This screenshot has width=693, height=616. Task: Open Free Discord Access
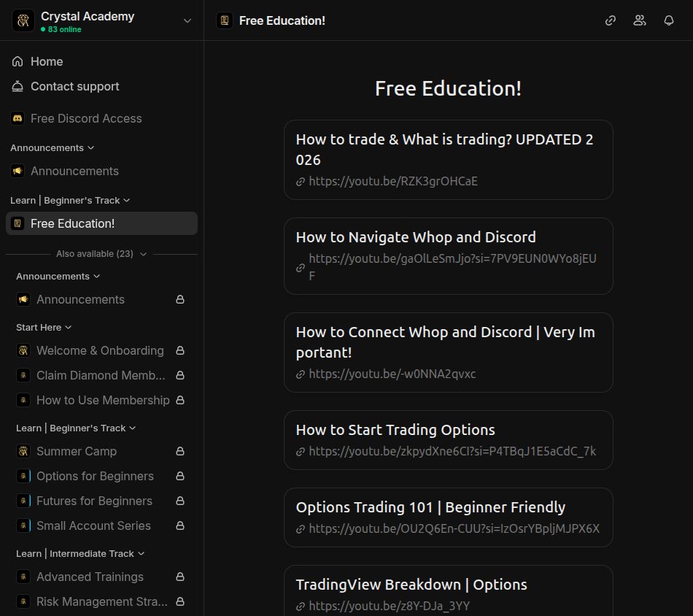pos(101,118)
